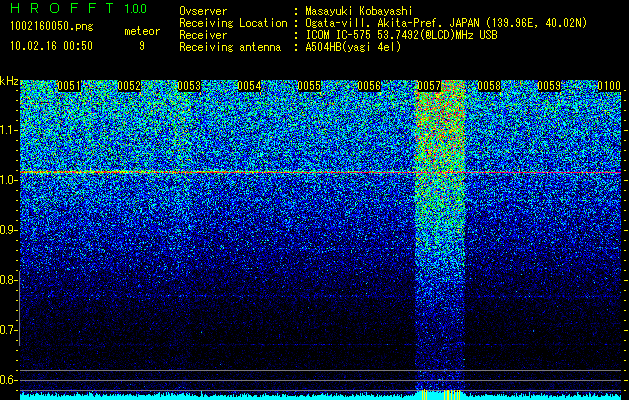Click the HROFFT 1.00 title text
This screenshot has height=400, width=629.
click(79, 8)
